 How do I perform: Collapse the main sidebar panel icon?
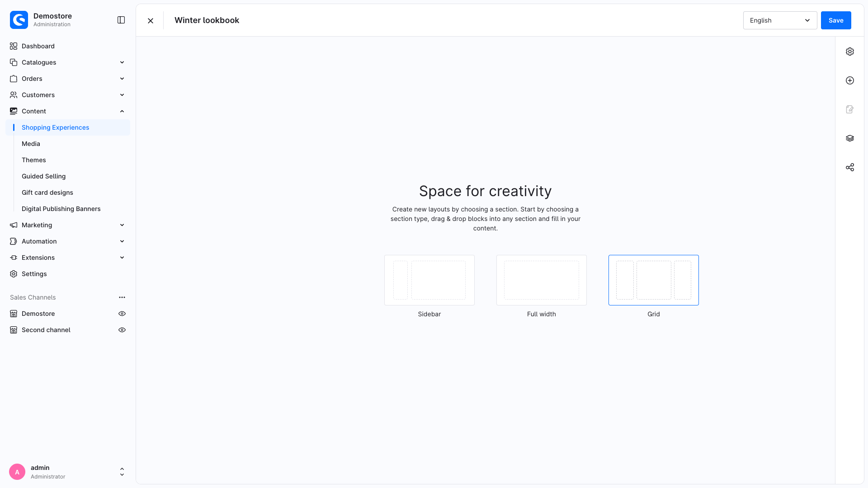[x=121, y=20]
